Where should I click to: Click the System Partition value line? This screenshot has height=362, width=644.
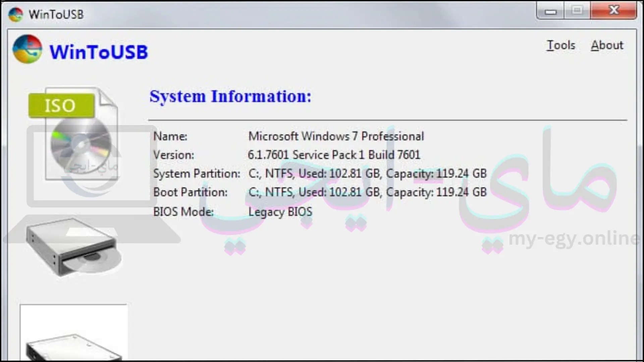[368, 174]
